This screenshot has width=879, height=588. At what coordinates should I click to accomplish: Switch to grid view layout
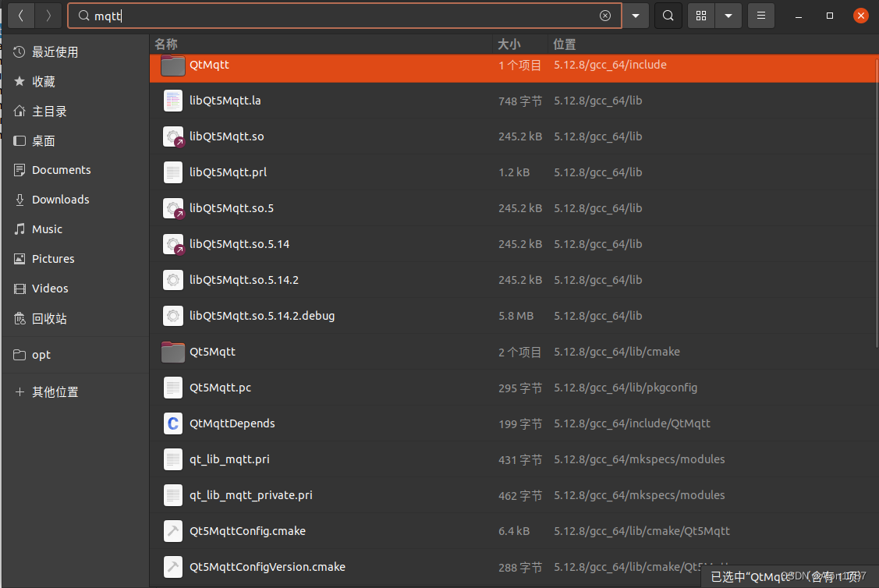pyautogui.click(x=700, y=16)
